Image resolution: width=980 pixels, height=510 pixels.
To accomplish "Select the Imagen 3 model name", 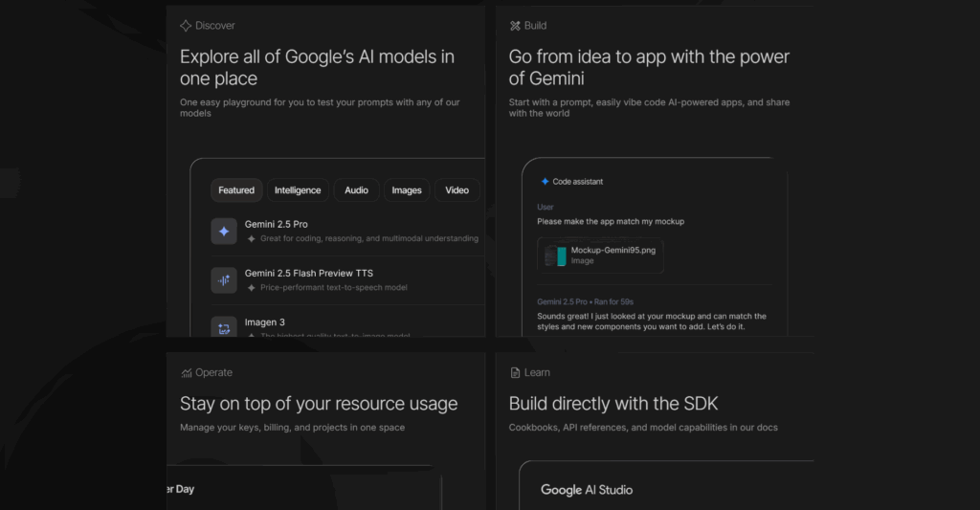I will pyautogui.click(x=265, y=322).
